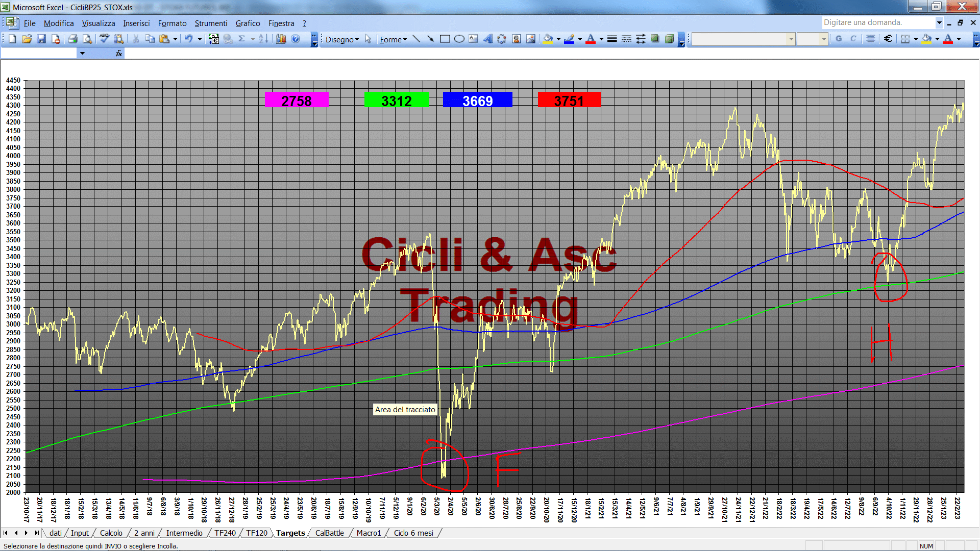Click the Open file folder icon
Viewport: 980px width, 551px height.
pos(27,39)
